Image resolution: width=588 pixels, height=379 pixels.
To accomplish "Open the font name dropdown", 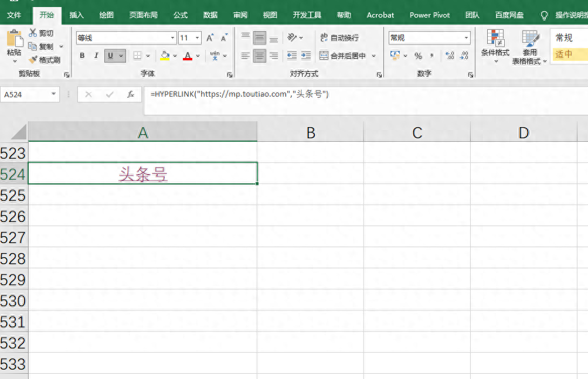I will point(172,38).
